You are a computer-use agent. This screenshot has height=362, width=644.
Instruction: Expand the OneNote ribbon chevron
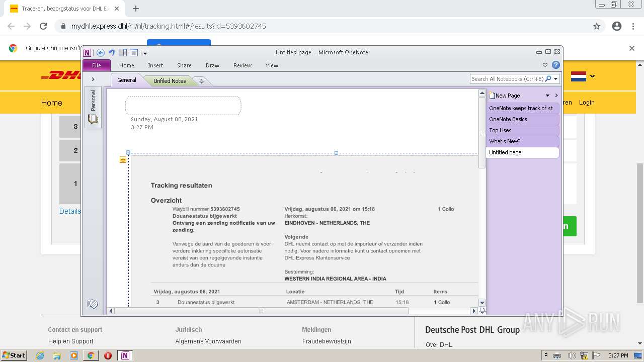(x=545, y=65)
